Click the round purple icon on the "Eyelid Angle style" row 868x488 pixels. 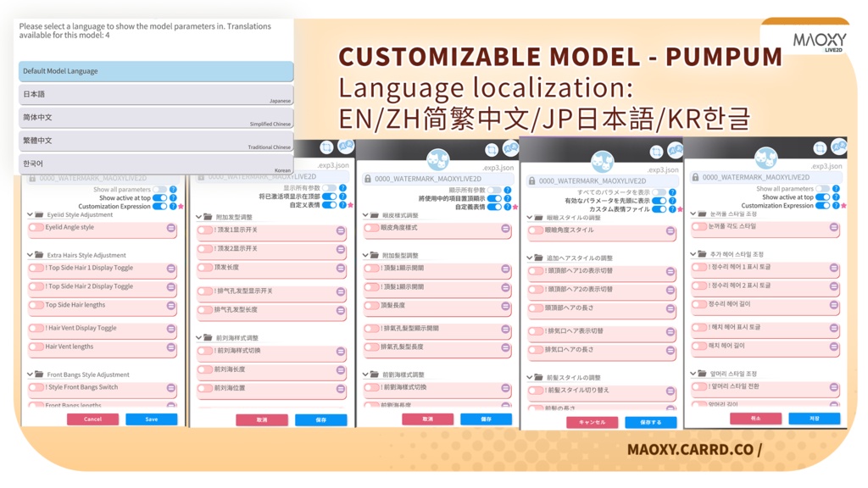171,228
